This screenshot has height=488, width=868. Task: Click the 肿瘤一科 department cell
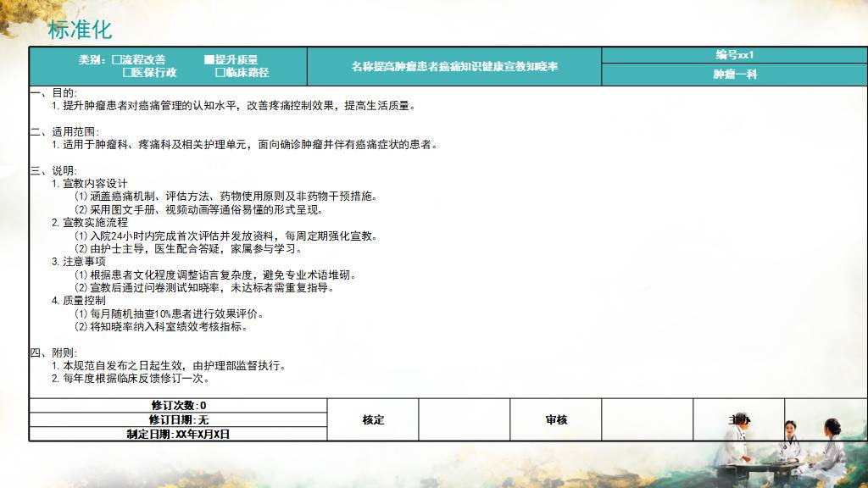[x=734, y=75]
